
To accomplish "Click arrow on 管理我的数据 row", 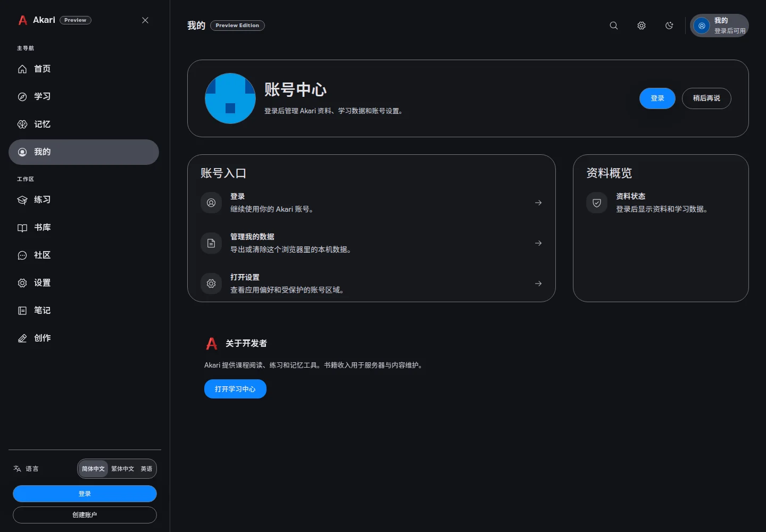I will [538, 243].
